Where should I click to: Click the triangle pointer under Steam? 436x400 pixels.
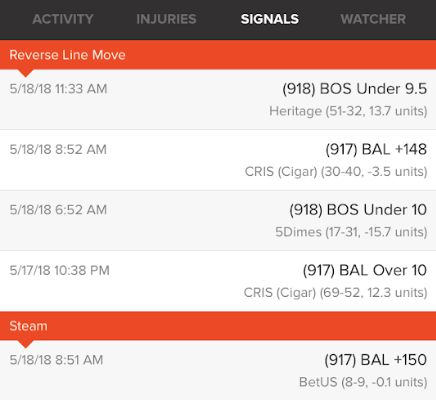click(x=25, y=344)
